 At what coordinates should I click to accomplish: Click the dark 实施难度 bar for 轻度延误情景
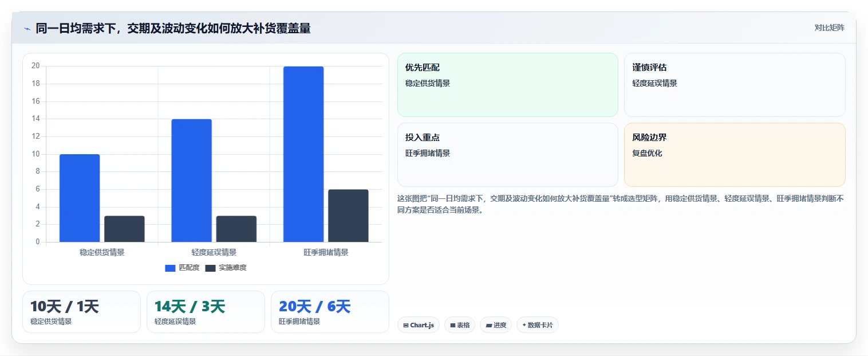(236, 229)
